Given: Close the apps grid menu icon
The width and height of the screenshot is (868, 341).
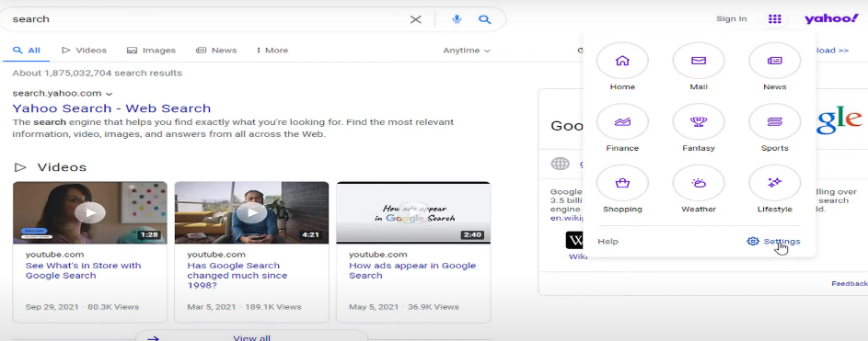Looking at the screenshot, I should pos(774,19).
